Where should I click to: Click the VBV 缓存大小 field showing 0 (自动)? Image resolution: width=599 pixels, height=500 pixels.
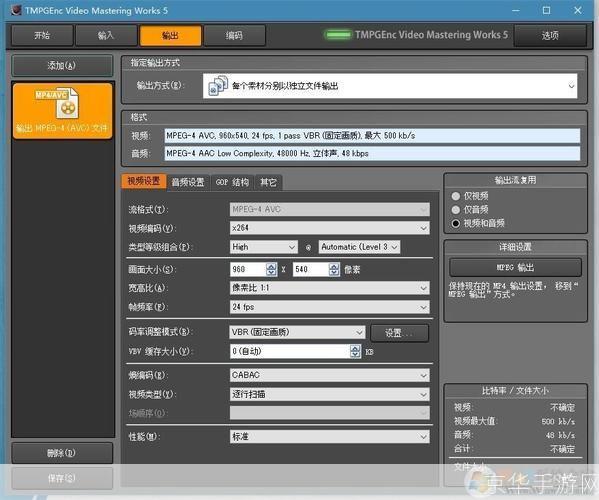(290, 351)
